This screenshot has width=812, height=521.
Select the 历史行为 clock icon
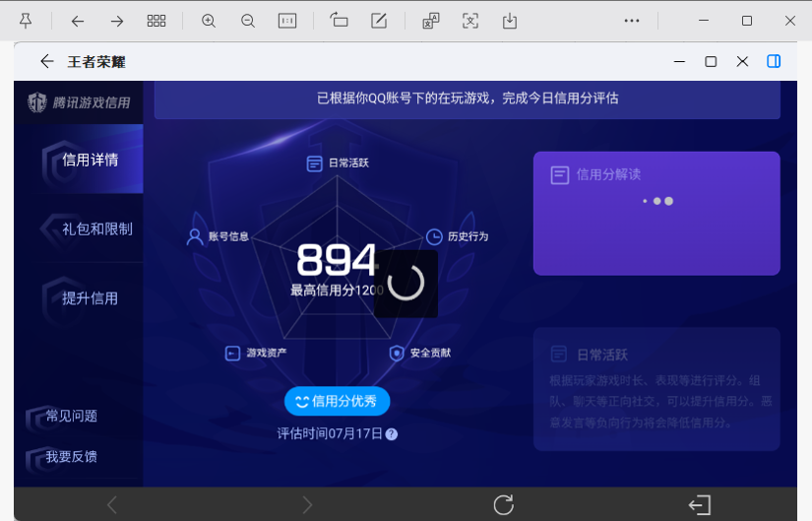tap(434, 236)
